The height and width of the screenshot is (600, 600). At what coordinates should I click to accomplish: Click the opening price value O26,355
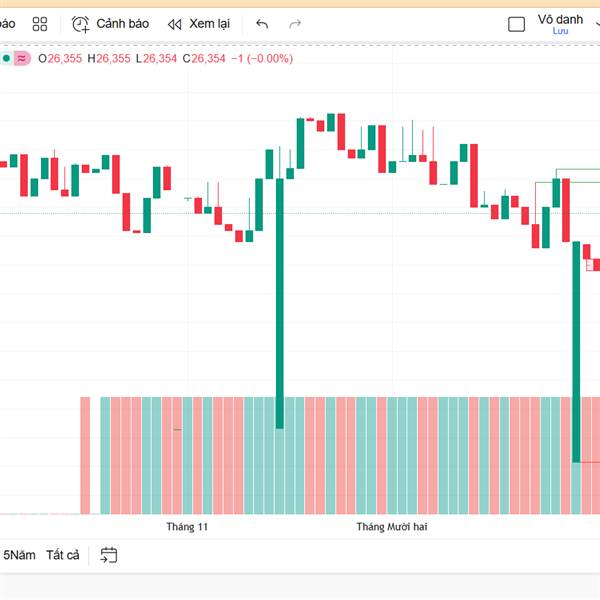coord(60,58)
